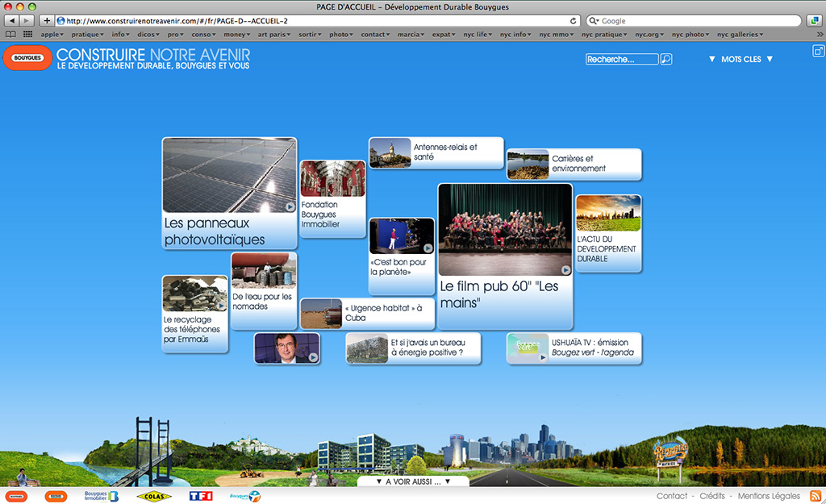Open the bureau à énergie positive card

(x=414, y=348)
